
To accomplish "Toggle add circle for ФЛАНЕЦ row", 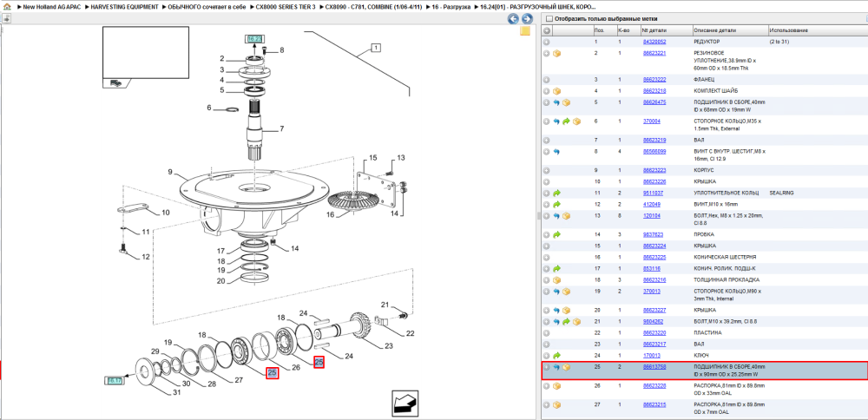I will 546,80.
